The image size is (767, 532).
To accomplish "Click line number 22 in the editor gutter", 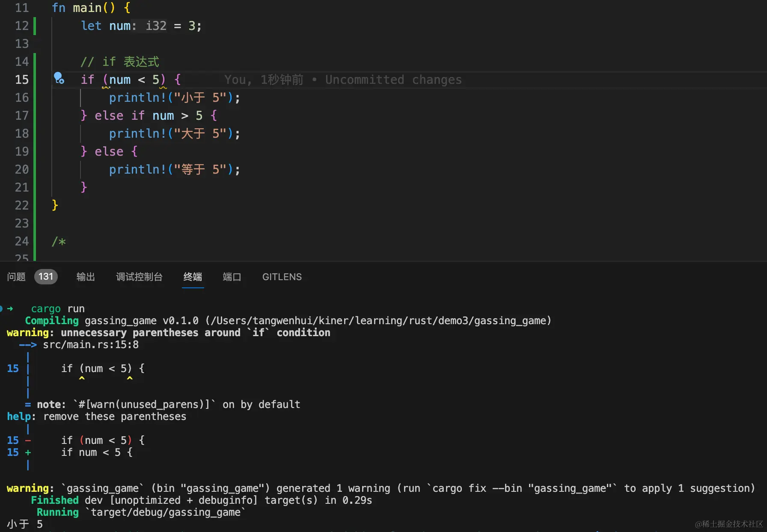I will pyautogui.click(x=22, y=205).
